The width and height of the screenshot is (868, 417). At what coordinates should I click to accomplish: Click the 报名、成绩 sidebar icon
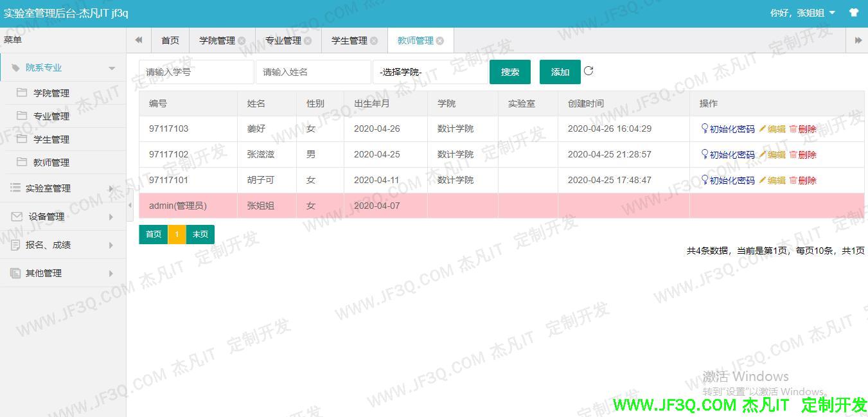pos(14,245)
